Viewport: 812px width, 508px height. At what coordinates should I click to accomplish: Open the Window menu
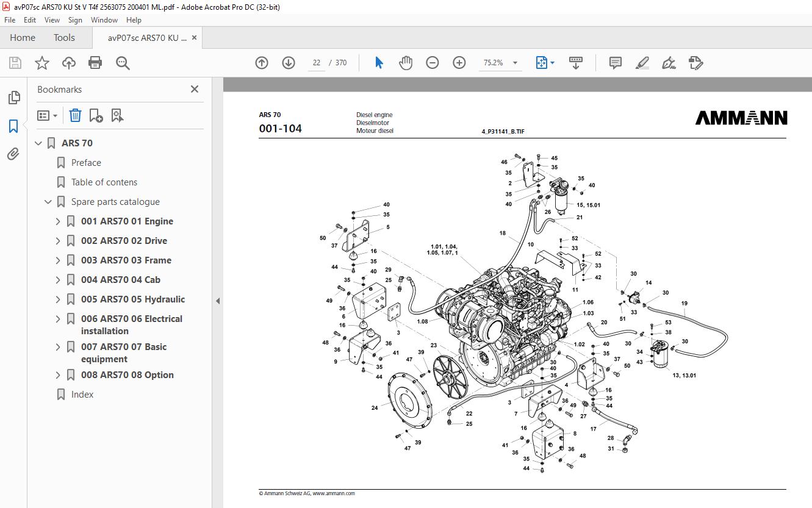click(104, 20)
